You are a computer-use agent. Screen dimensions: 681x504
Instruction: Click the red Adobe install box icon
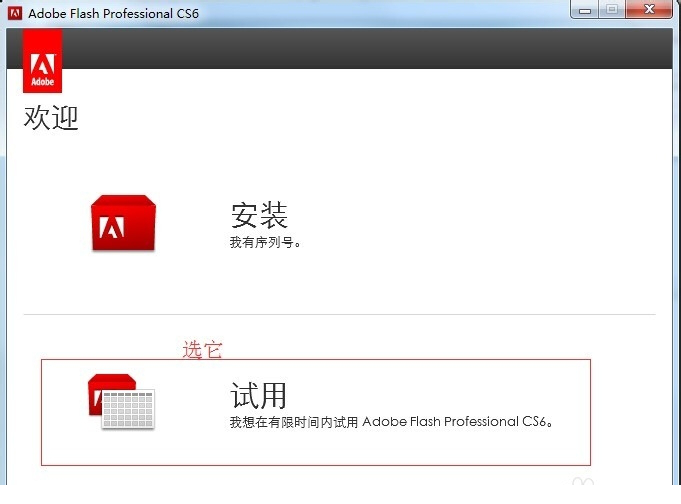[x=123, y=223]
